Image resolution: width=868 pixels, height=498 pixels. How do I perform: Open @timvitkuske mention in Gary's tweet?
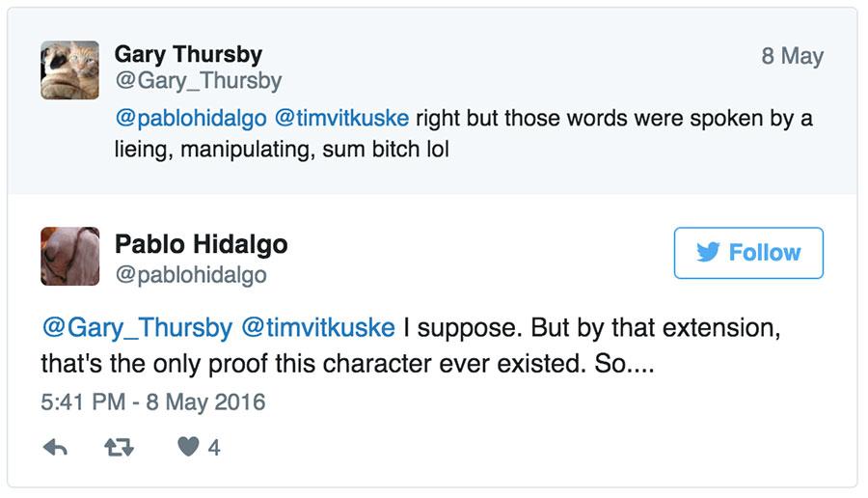pyautogui.click(x=341, y=119)
